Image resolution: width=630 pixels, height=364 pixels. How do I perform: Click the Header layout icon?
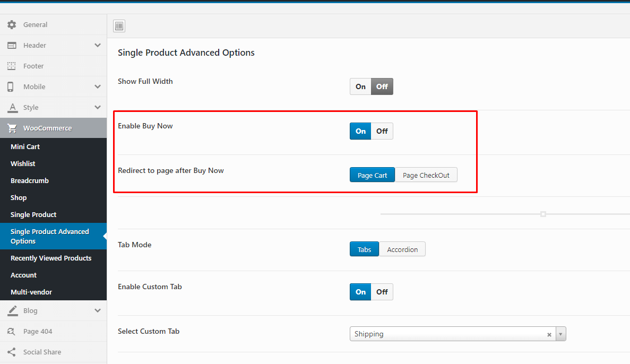(12, 46)
